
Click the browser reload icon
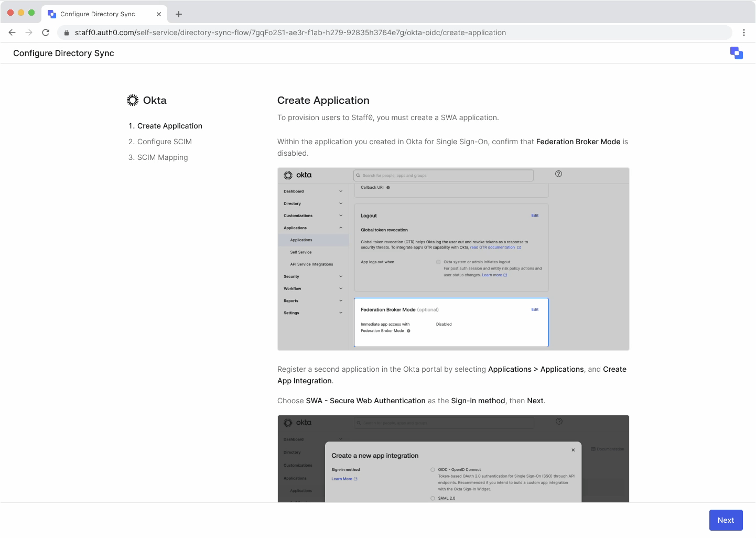pyautogui.click(x=46, y=32)
